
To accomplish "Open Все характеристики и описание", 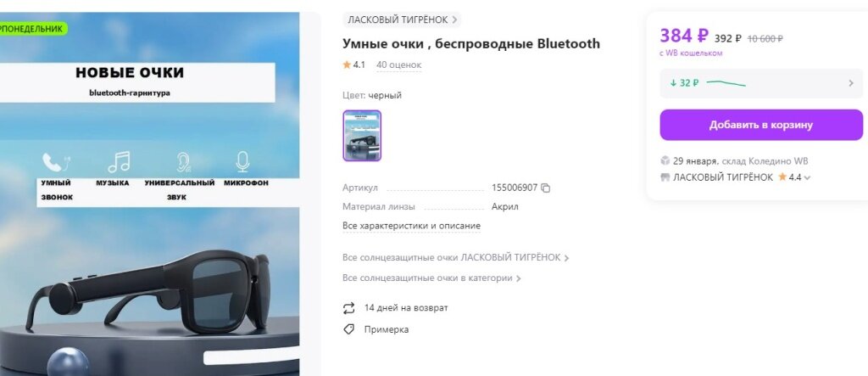I will [411, 227].
